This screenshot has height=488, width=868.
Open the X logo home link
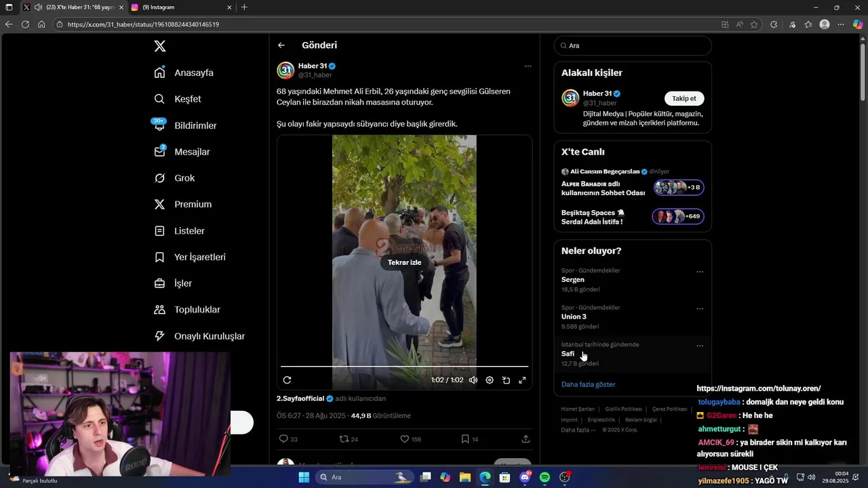click(x=160, y=46)
